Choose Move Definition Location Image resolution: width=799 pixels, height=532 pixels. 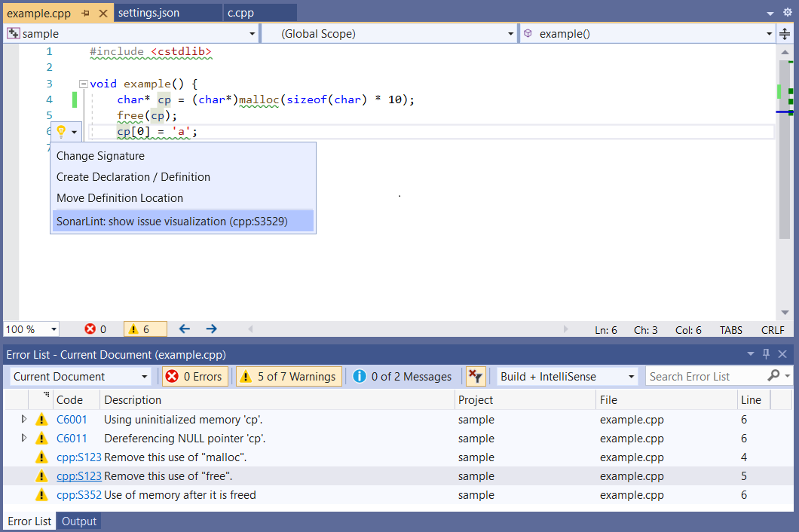(120, 197)
